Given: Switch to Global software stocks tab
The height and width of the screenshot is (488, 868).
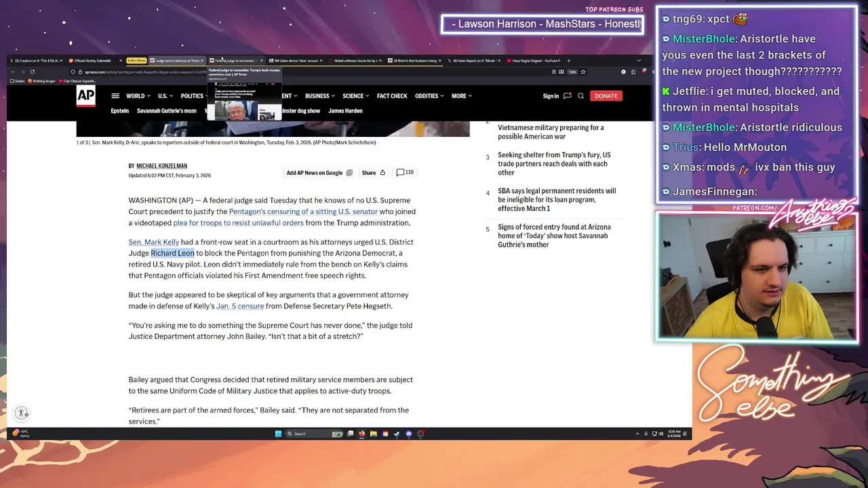Looking at the screenshot, I should (355, 61).
